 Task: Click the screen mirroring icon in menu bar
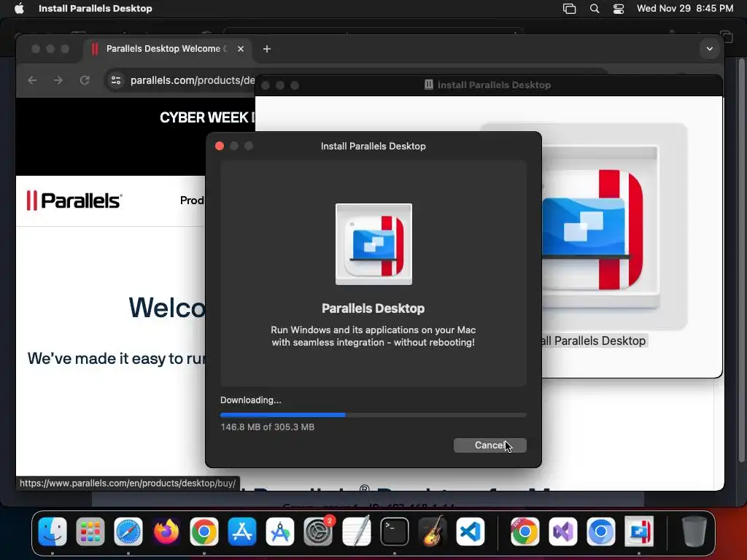pos(569,9)
